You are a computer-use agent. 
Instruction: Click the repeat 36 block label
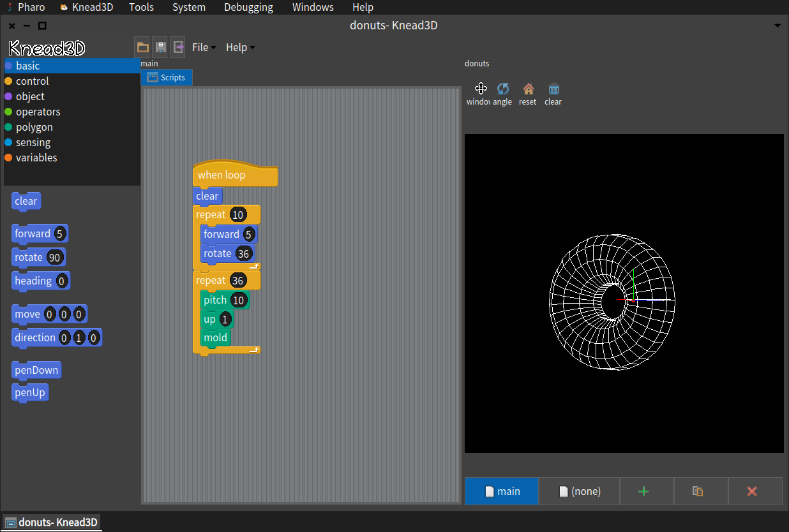[x=211, y=280]
